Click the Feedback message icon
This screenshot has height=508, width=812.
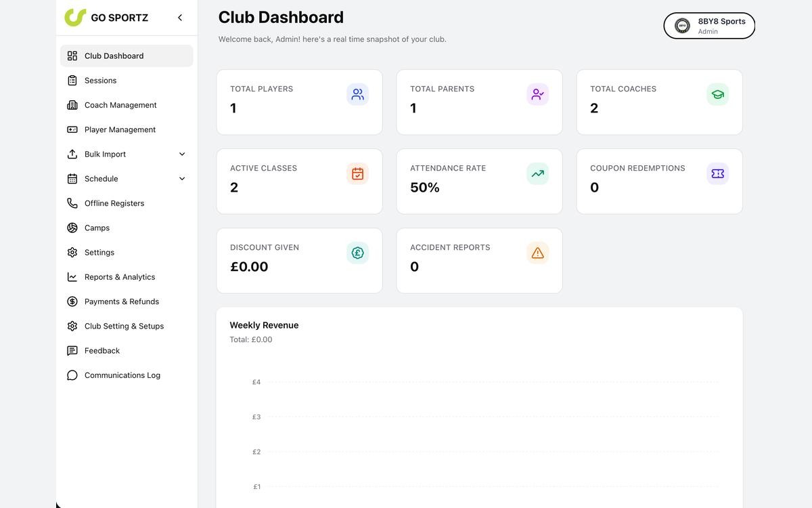[x=72, y=351]
